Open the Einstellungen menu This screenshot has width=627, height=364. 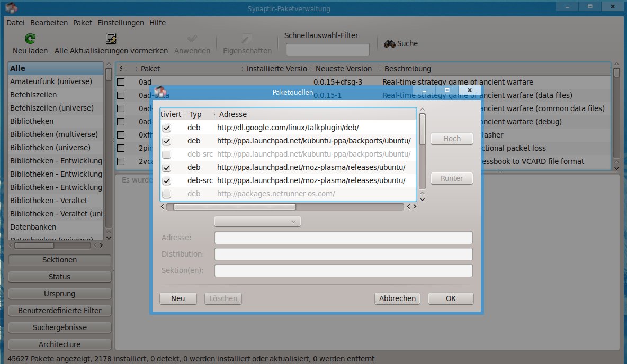(121, 23)
